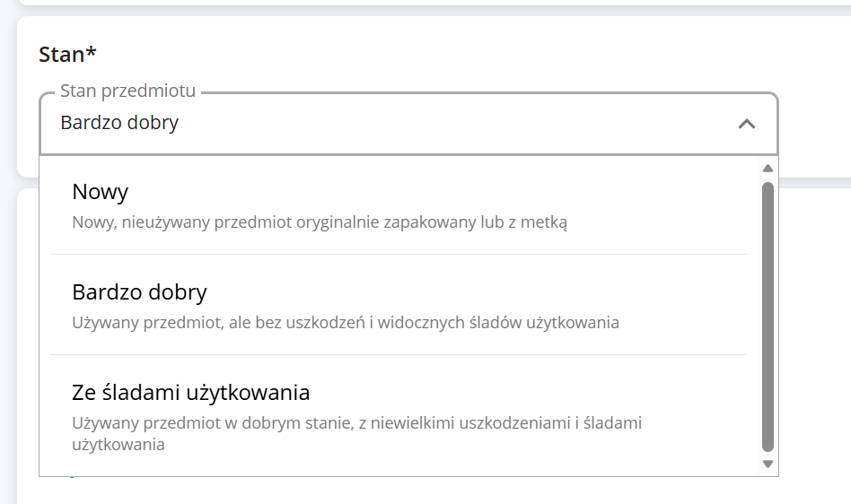Click the divider line between Nowy and Bardzo dobry
Image resolution: width=851 pixels, height=504 pixels.
point(399,255)
